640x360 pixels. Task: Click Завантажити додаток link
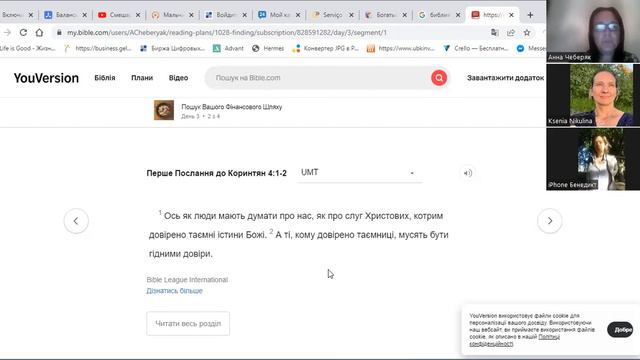505,78
